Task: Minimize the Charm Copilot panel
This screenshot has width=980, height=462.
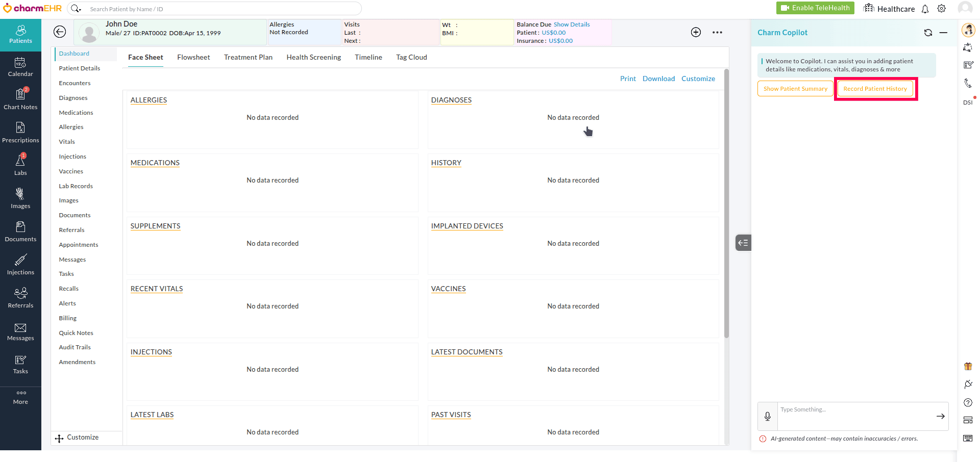Action: (943, 33)
